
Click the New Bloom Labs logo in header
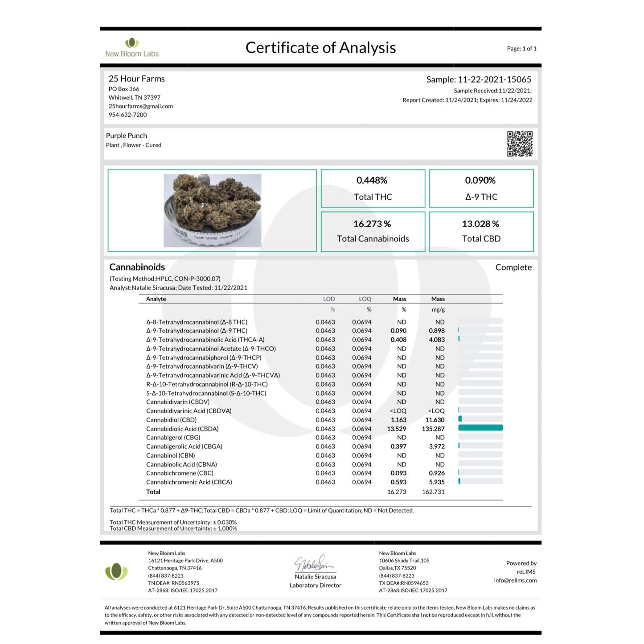[x=132, y=48]
